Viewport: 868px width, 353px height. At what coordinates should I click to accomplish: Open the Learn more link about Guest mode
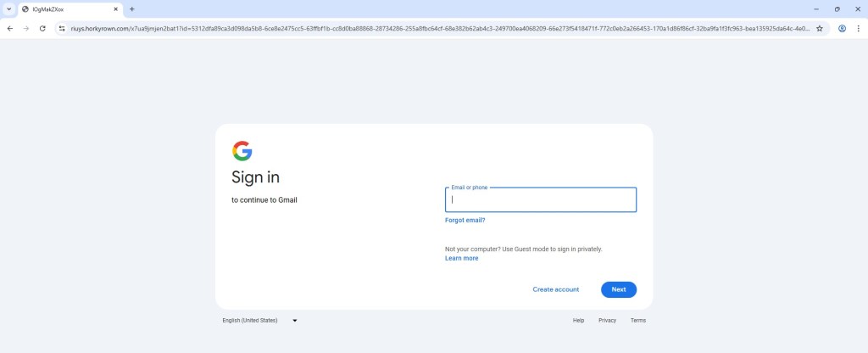[x=461, y=258]
